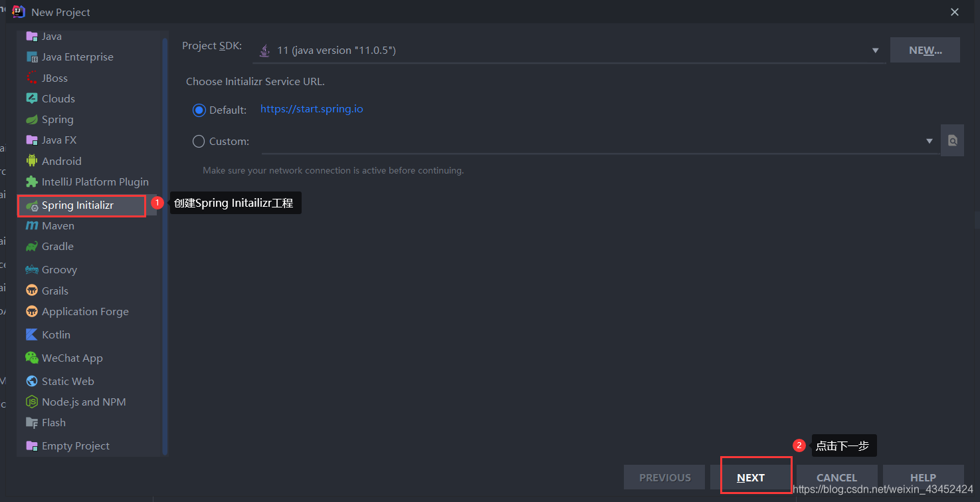Viewport: 980px width, 502px height.
Task: Click the browse icon next to Custom URL
Action: pyautogui.click(x=952, y=140)
